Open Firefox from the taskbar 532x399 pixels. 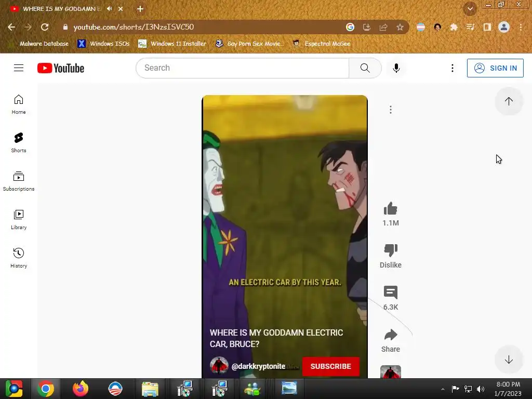(81, 389)
